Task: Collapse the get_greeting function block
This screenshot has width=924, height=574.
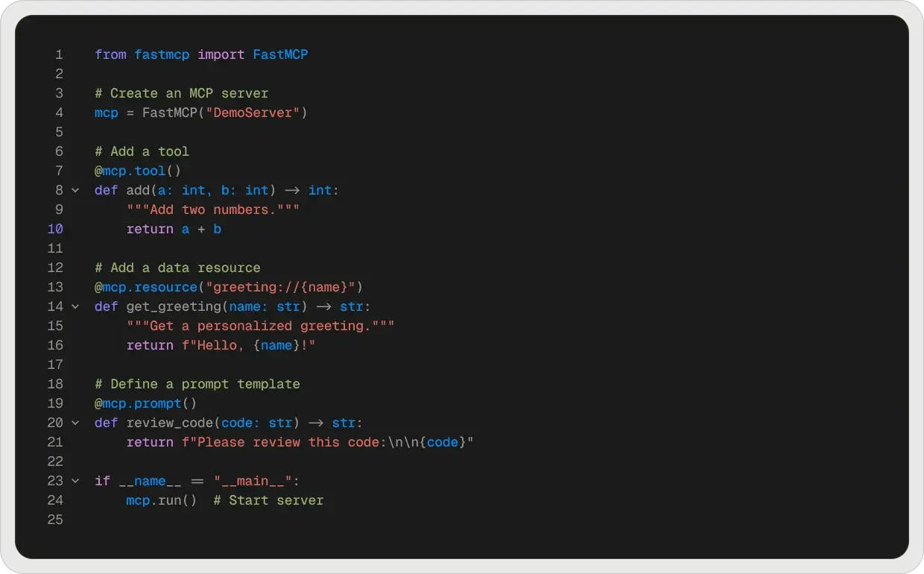Action: 75,306
